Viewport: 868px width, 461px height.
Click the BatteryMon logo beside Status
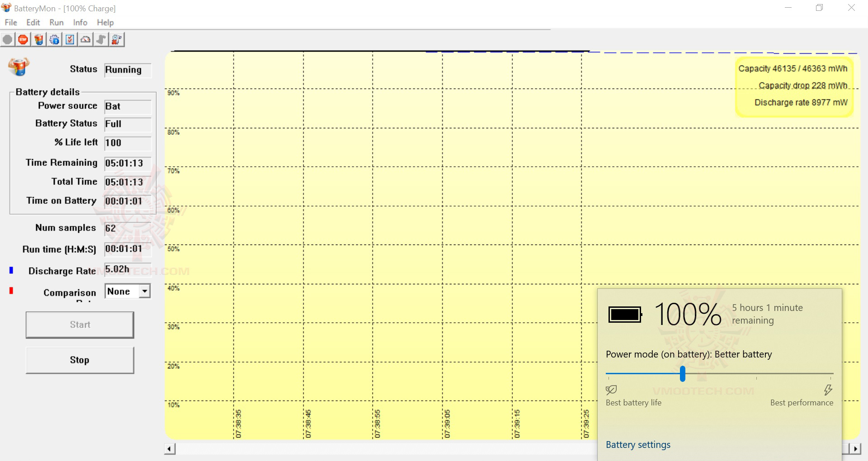pyautogui.click(x=19, y=66)
